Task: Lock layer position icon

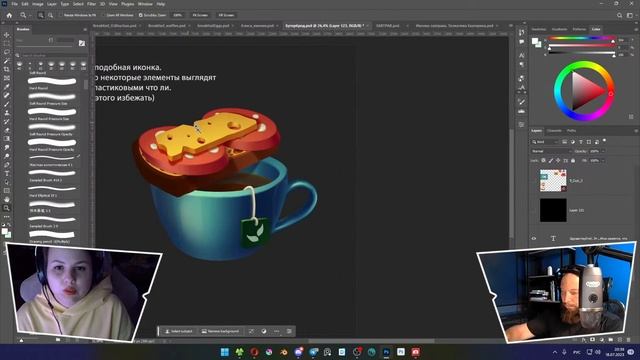Action: (558, 161)
